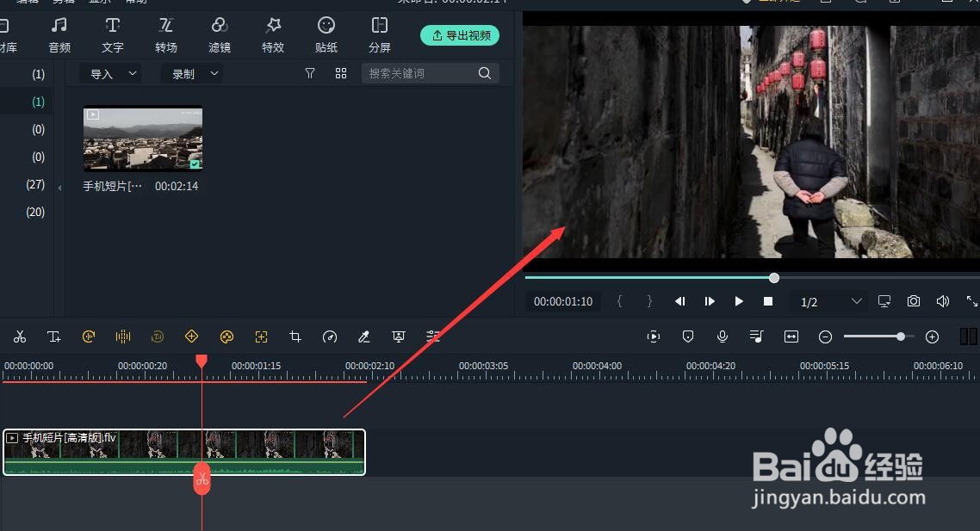The width and height of the screenshot is (980, 531).
Task: Open the 文字 (Text) tab
Action: coord(113,35)
